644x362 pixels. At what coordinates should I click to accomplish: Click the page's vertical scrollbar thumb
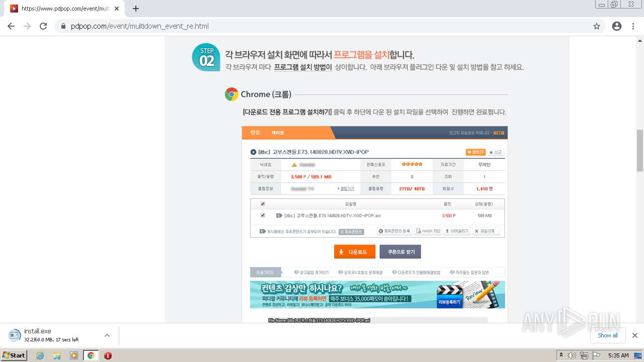point(639,150)
